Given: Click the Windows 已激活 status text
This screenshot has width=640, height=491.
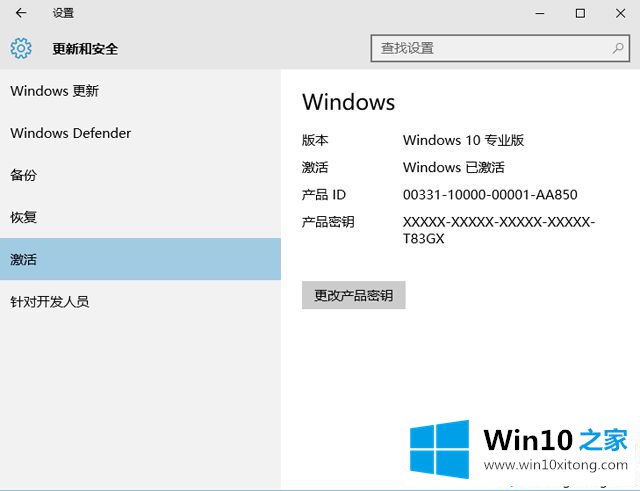Looking at the screenshot, I should [x=453, y=167].
